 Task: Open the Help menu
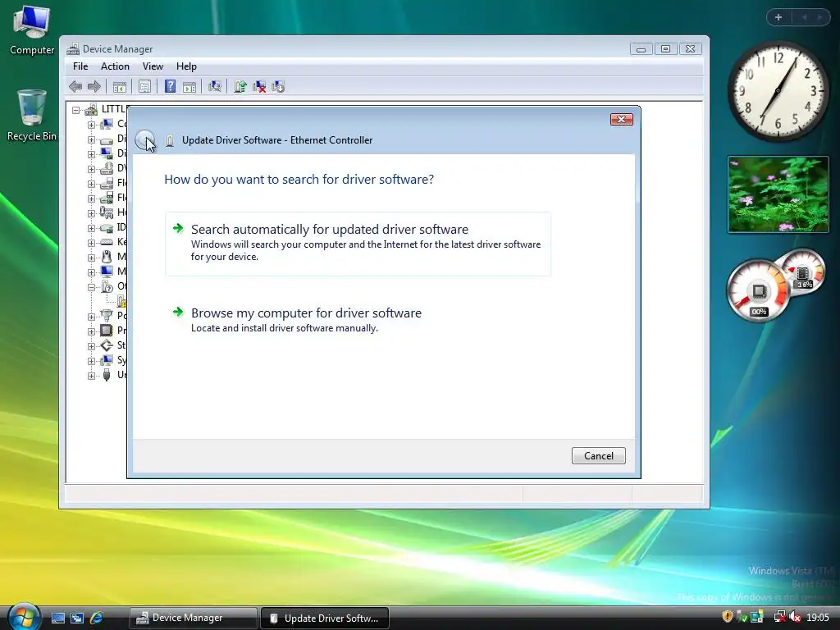click(186, 66)
